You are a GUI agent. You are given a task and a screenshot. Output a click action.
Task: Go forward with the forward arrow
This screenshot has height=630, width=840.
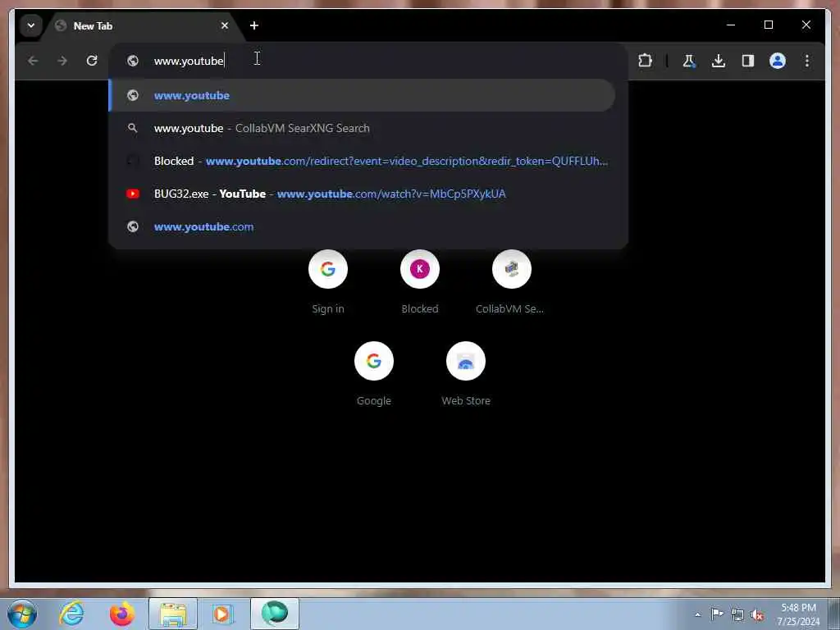click(x=62, y=61)
